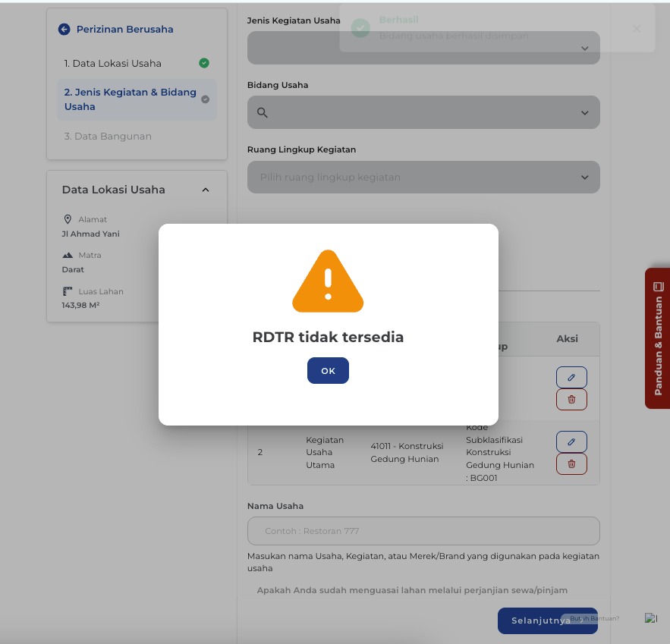Click the green checkmark next to Data Lokasi Usaha step
The height and width of the screenshot is (644, 670).
tap(204, 63)
